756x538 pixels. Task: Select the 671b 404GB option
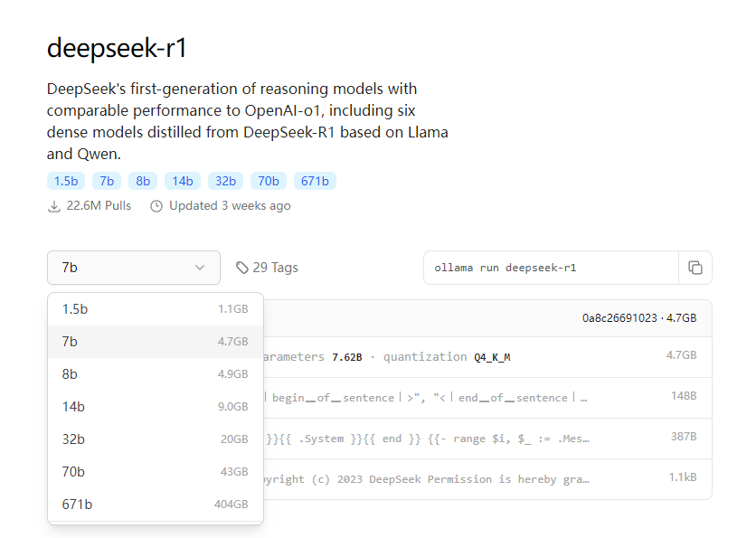click(x=156, y=505)
